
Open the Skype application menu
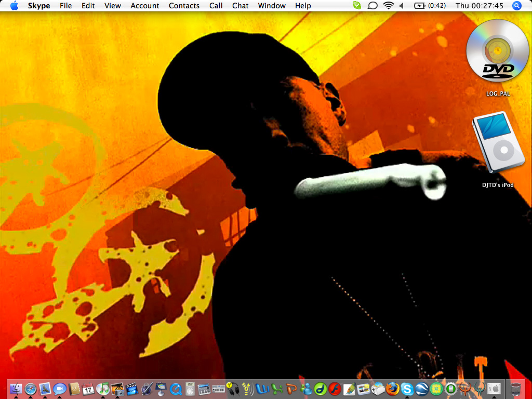[38, 6]
